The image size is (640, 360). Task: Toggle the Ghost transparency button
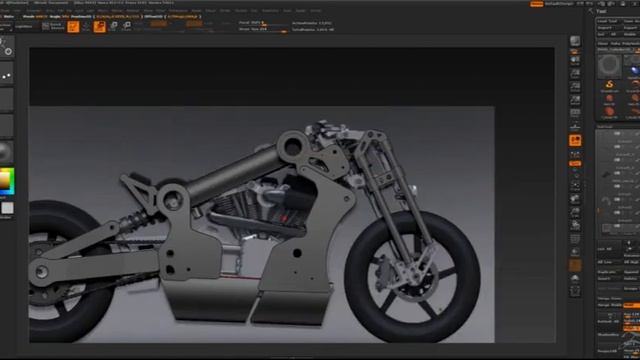(575, 265)
